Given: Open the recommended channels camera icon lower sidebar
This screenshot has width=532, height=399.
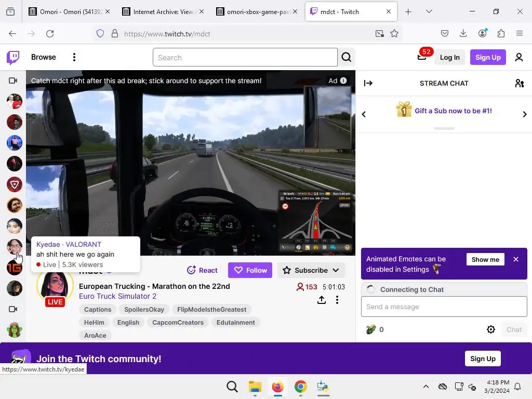Looking at the screenshot, I should (13, 309).
